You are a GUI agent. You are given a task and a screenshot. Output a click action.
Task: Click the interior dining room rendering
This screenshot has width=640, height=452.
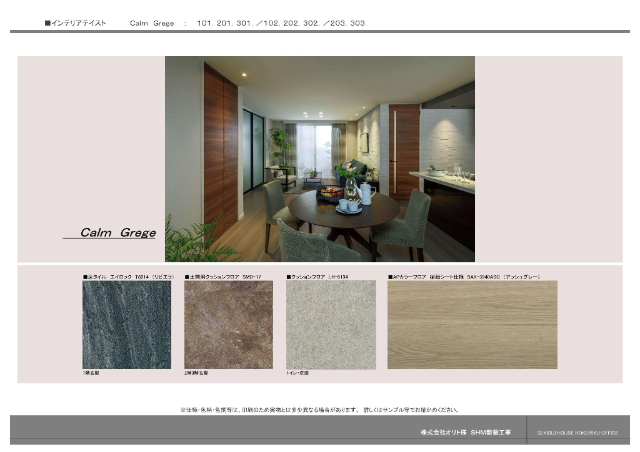pyautogui.click(x=320, y=158)
